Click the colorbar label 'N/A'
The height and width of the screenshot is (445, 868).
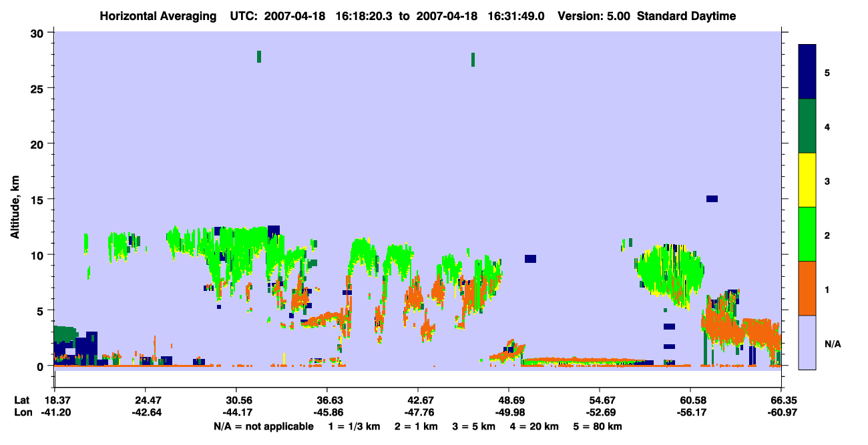832,344
